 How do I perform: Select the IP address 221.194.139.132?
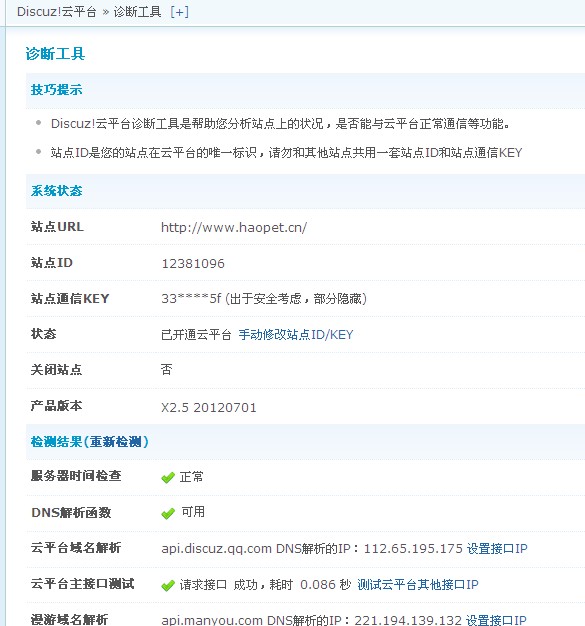[x=408, y=620]
